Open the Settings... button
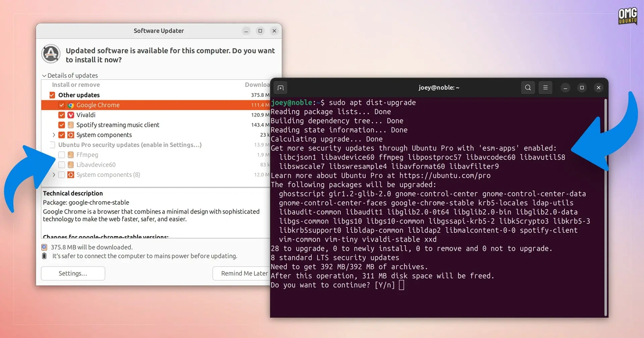Image resolution: width=644 pixels, height=338 pixels. click(73, 274)
